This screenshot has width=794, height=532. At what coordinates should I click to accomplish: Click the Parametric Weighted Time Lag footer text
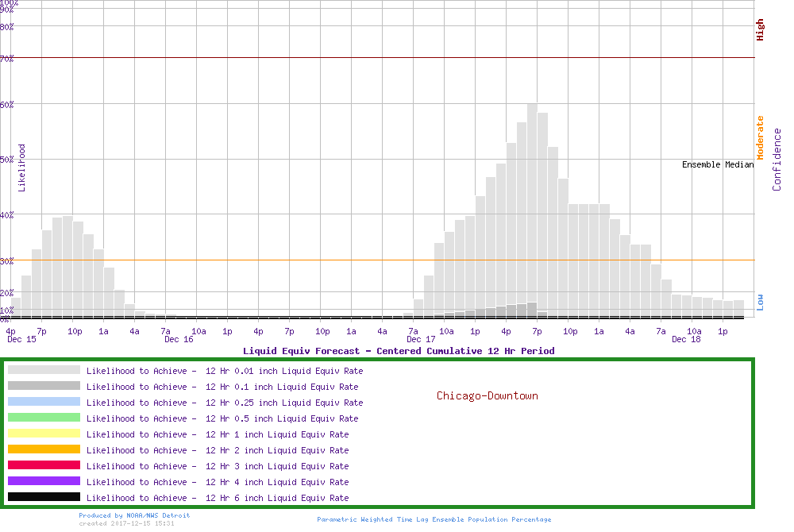pos(434,519)
